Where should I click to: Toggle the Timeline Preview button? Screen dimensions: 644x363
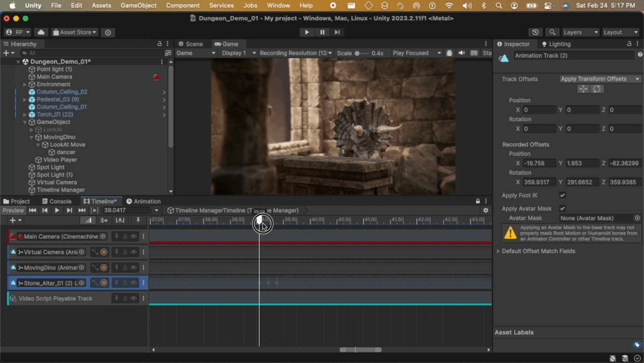point(13,210)
